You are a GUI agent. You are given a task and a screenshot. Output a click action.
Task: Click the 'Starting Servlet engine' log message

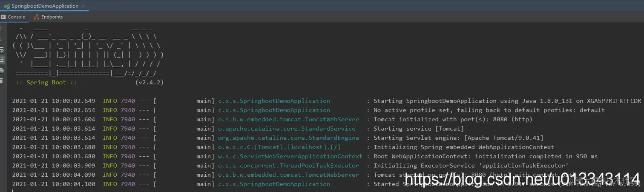[458, 138]
